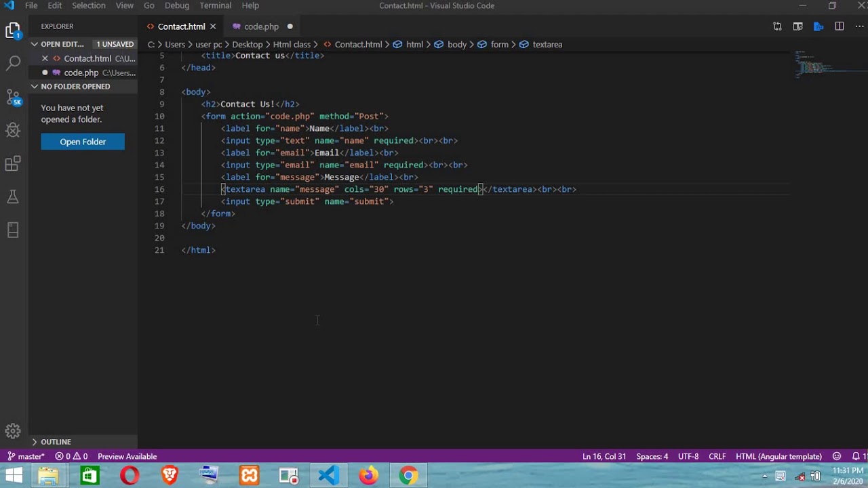Collapse the Open Editors section
Screen dimensions: 868x488
35,44
